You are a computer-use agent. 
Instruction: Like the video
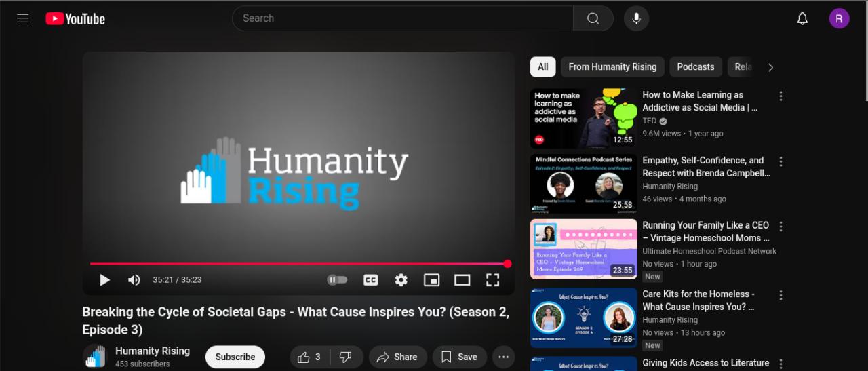pos(309,357)
